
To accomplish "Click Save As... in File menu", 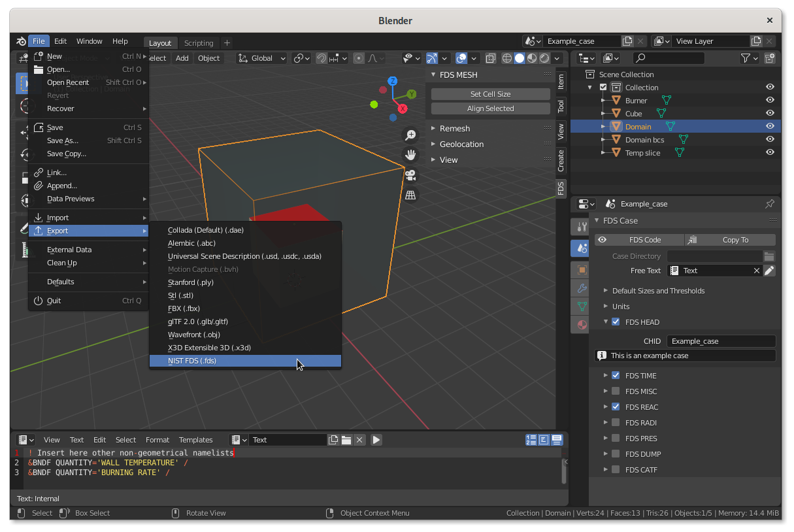I will click(88, 141).
